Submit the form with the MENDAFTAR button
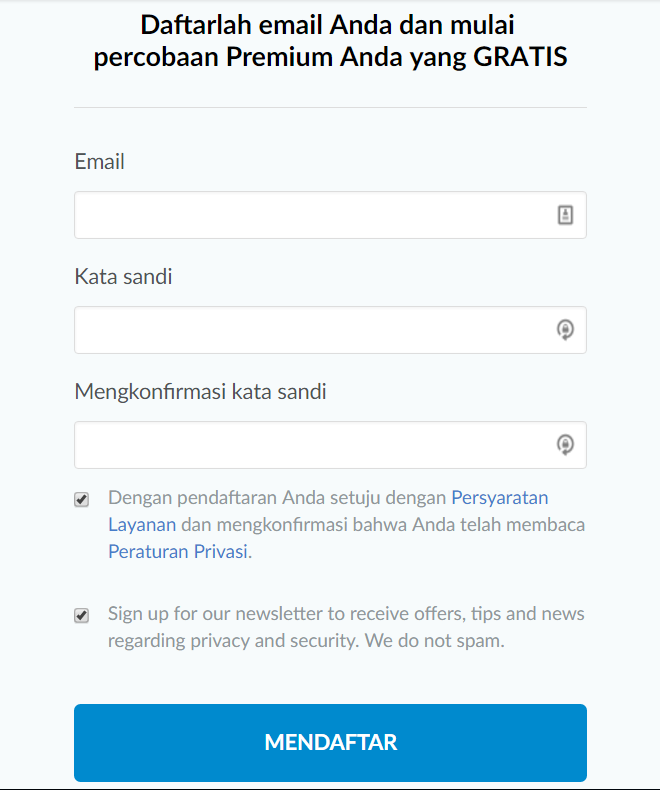660x790 pixels. tap(330, 743)
